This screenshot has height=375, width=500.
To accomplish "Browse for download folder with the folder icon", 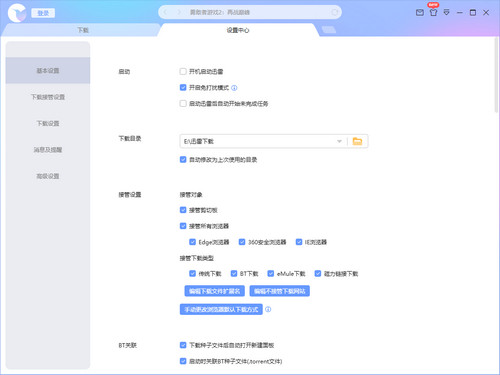I will [x=357, y=141].
